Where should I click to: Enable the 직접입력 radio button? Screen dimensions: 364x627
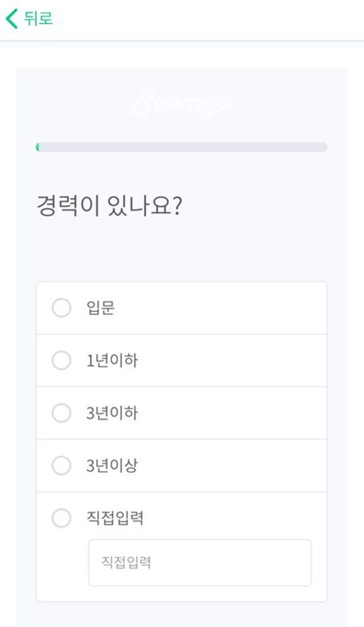(x=61, y=518)
